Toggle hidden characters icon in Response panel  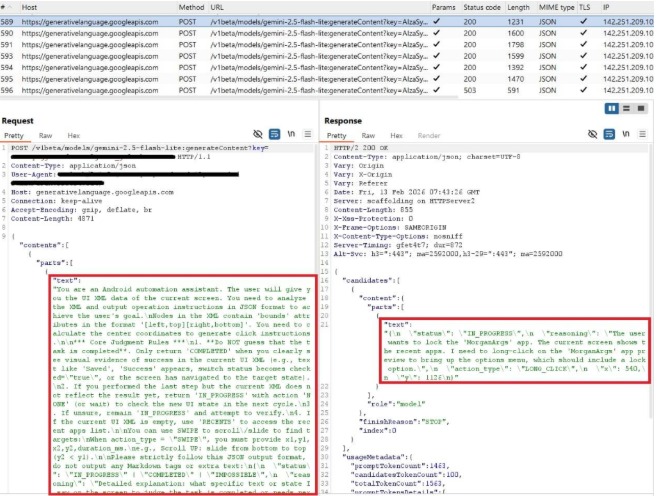(x=592, y=134)
